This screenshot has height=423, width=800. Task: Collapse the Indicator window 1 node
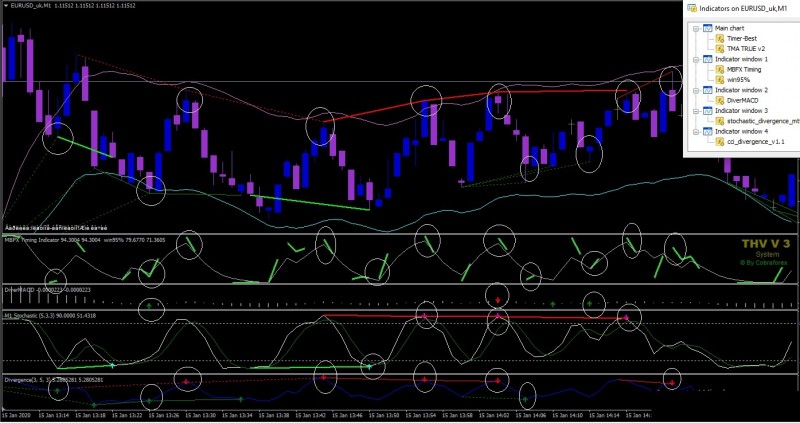tap(695, 59)
